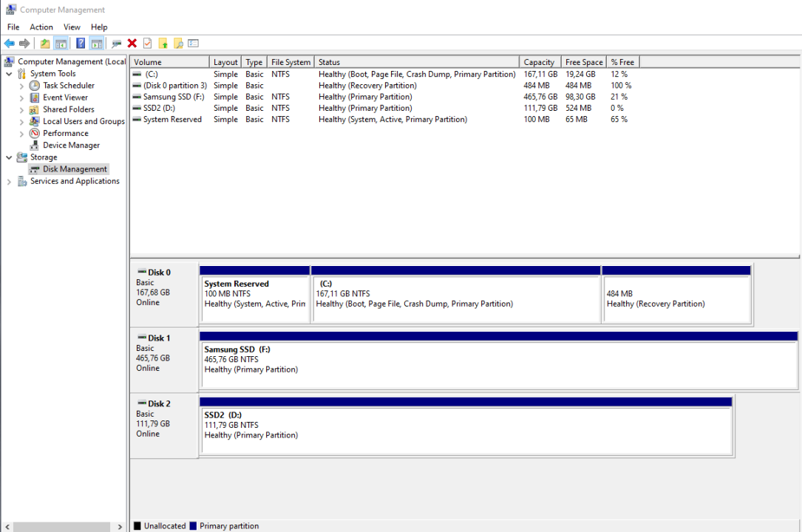The width and height of the screenshot is (802, 532).
Task: Click the blue Back arrow in toolbar
Action: coord(10,44)
